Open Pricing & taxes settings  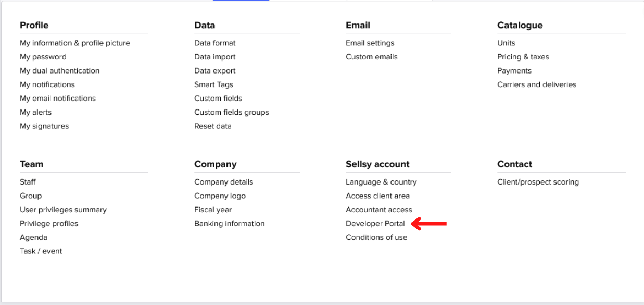[523, 57]
